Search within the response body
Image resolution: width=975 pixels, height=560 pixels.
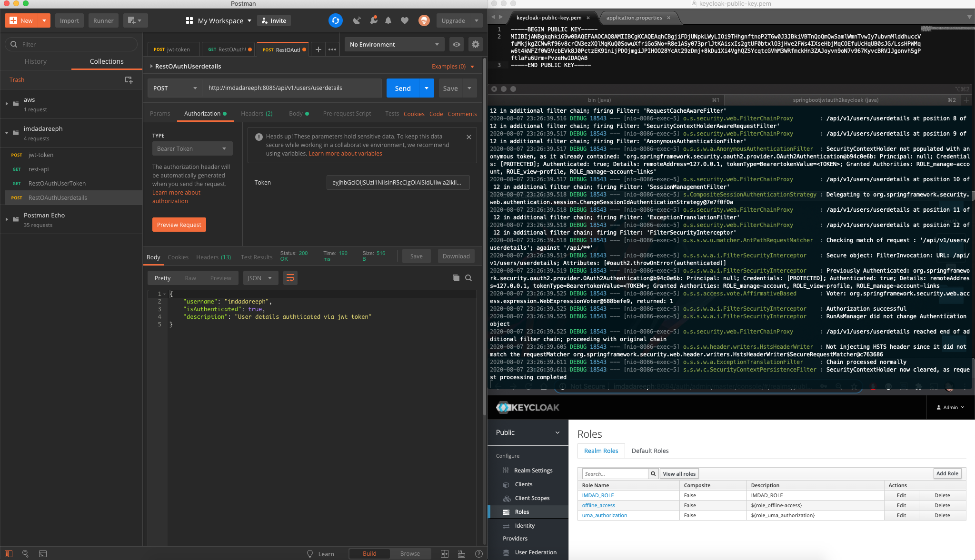click(468, 278)
